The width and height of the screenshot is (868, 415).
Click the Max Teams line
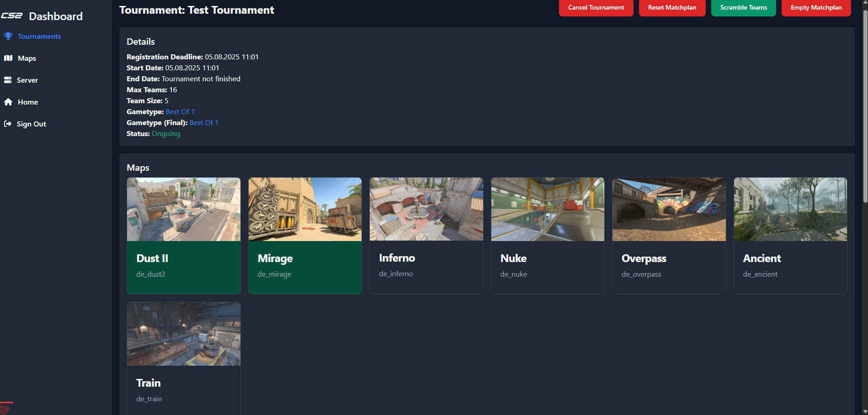152,89
